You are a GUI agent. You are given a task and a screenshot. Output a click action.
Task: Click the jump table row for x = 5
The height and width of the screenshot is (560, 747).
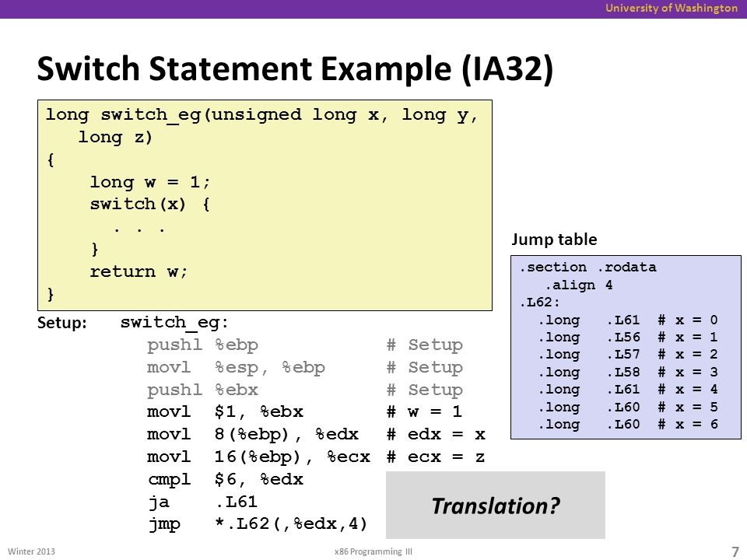pyautogui.click(x=628, y=407)
